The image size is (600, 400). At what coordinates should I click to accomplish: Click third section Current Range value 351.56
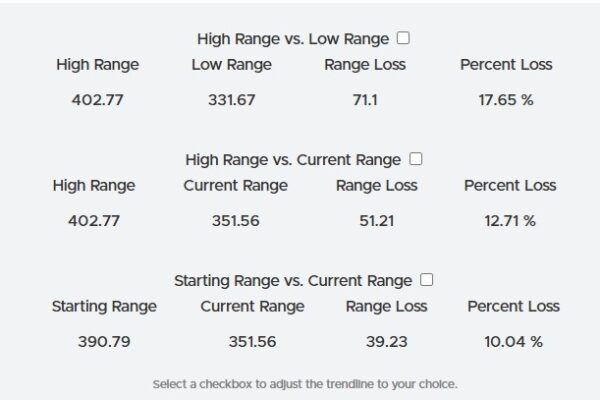click(253, 342)
